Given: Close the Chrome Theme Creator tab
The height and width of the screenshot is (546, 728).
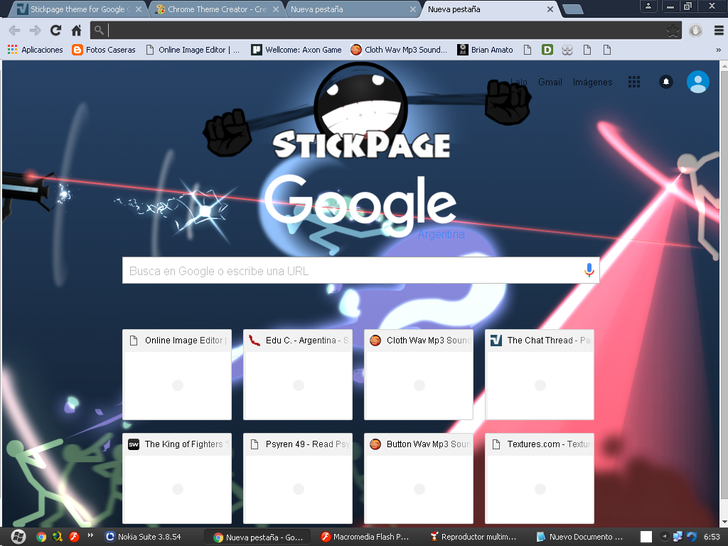Looking at the screenshot, I should (x=276, y=9).
